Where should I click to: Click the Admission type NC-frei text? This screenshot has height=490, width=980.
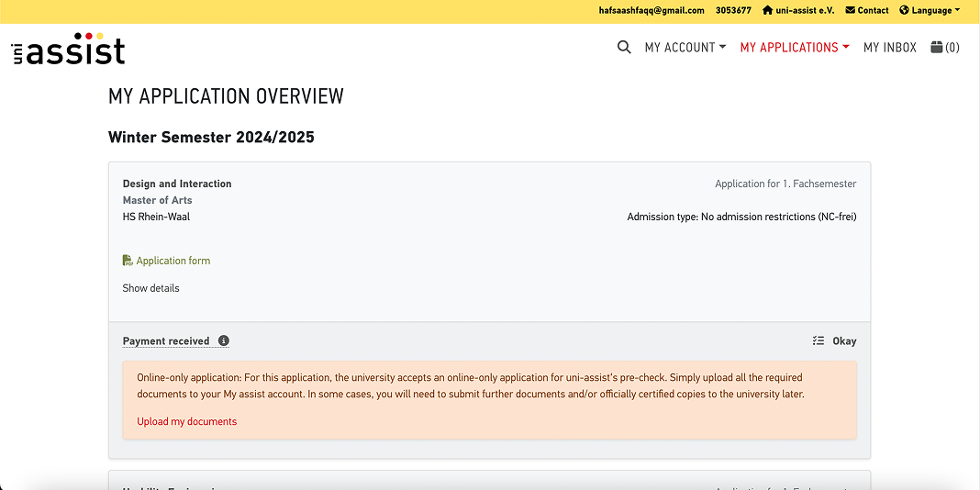tap(741, 217)
